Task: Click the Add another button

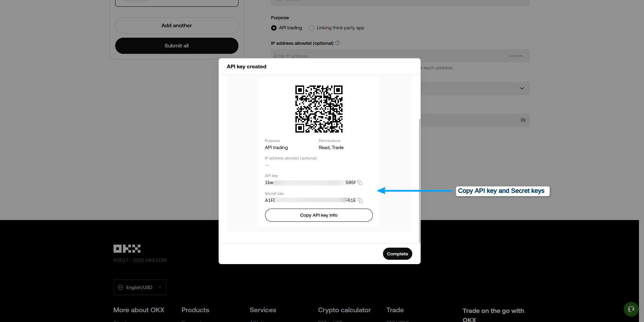Action: click(x=177, y=26)
